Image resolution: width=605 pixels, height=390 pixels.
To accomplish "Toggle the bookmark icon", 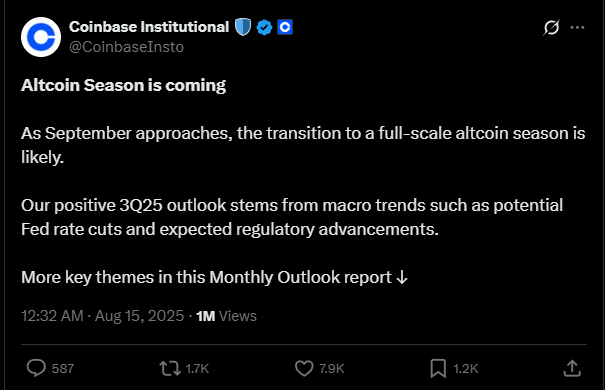I will point(438,368).
